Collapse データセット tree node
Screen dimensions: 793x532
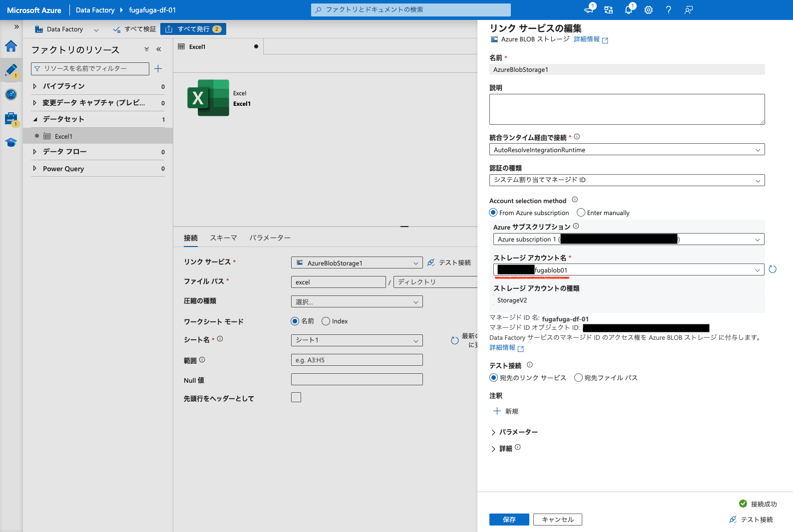pyautogui.click(x=34, y=119)
